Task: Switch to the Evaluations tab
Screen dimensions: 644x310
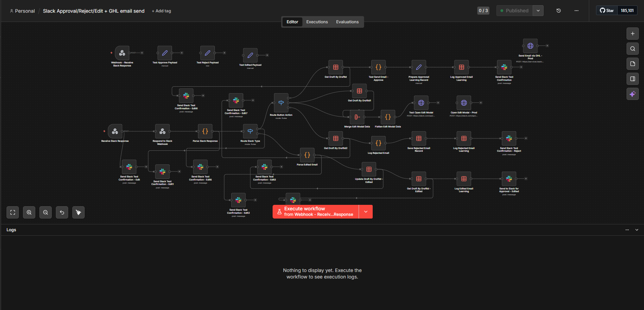Action: [347, 22]
